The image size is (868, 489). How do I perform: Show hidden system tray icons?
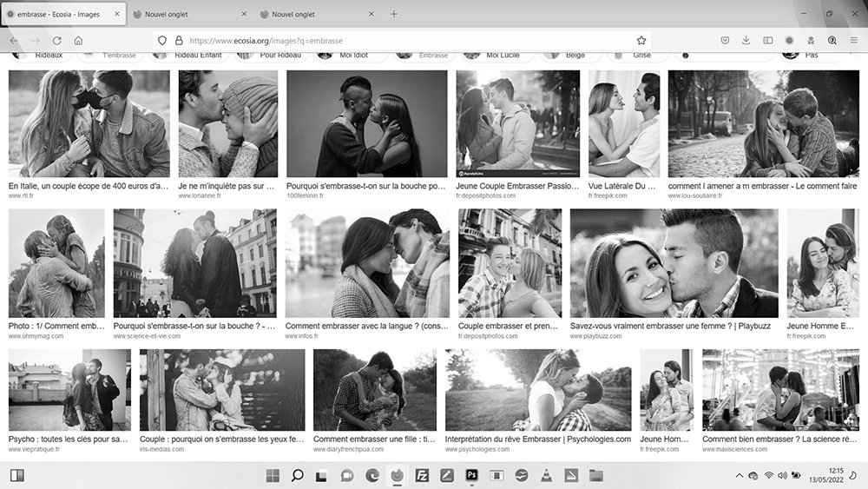point(739,475)
